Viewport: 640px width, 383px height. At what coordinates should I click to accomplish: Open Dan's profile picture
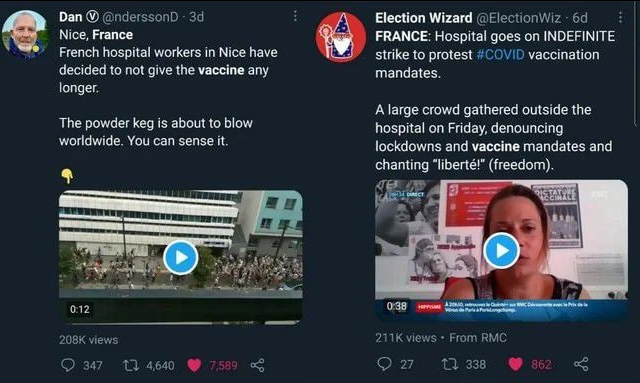[x=25, y=35]
